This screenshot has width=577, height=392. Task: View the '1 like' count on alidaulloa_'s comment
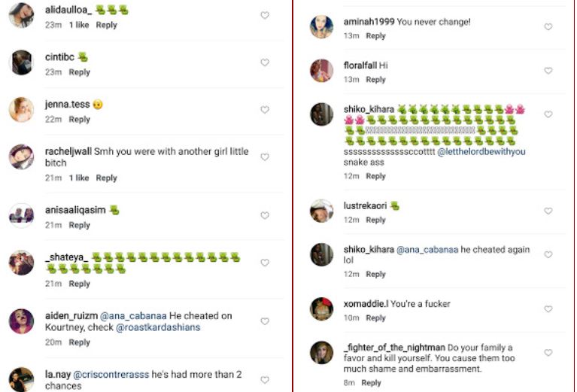point(79,25)
